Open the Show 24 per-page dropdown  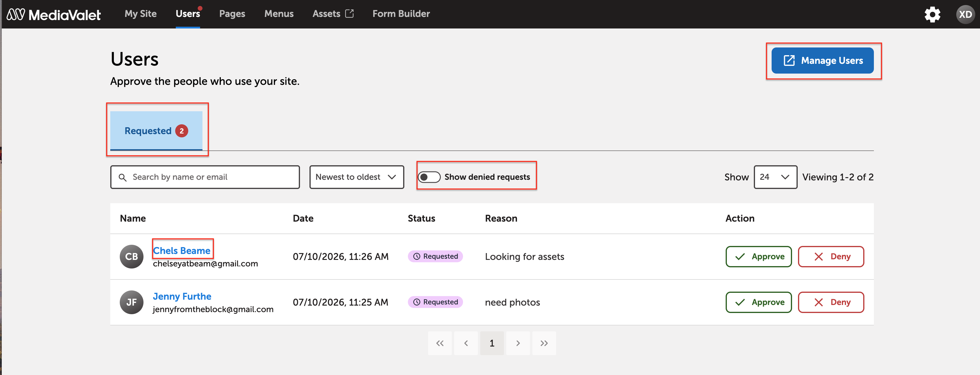(x=775, y=177)
